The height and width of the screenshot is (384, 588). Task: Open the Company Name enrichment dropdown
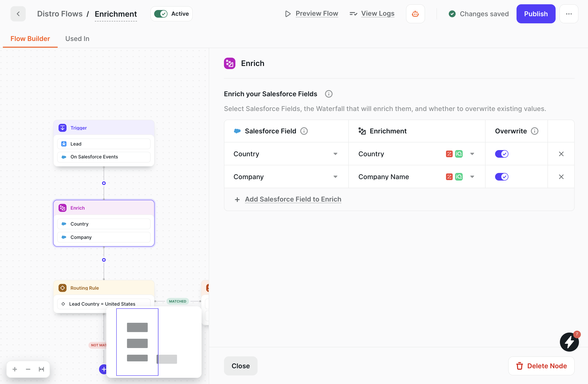click(416, 177)
